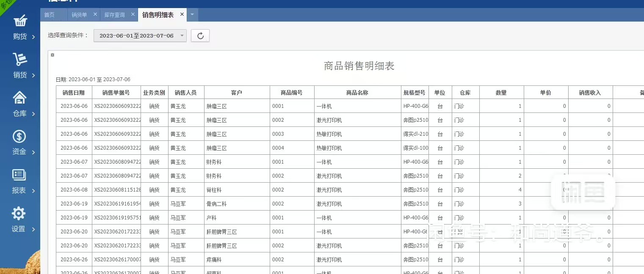Switch to the 库存查询 tab
The width and height of the screenshot is (644, 274).
(115, 15)
